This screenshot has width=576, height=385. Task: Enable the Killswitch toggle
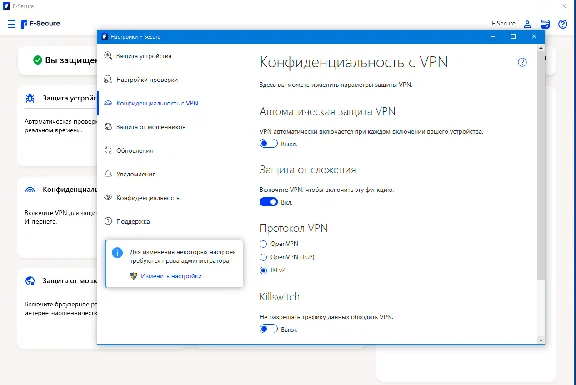point(269,329)
